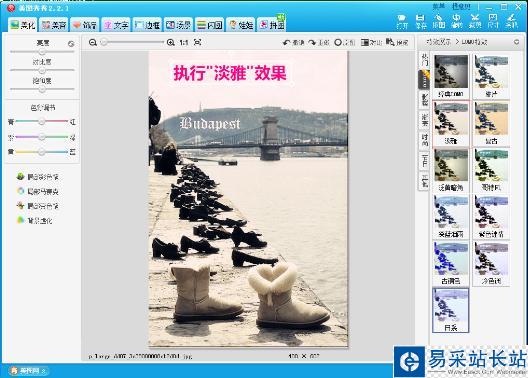
Task: Select the 涂鸦 doodle brush icon
Action: (511, 21)
